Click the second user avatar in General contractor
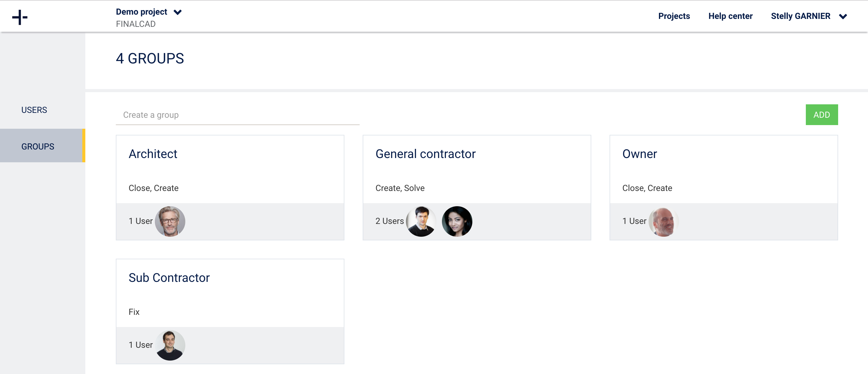Screen dimensions: 868x374 (x=457, y=221)
